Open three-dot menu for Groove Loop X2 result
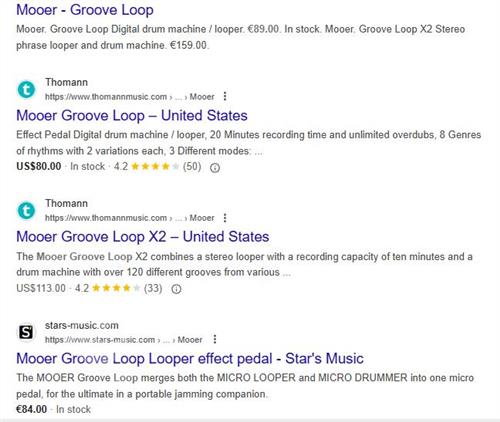This screenshot has width=500, height=422. (225, 218)
